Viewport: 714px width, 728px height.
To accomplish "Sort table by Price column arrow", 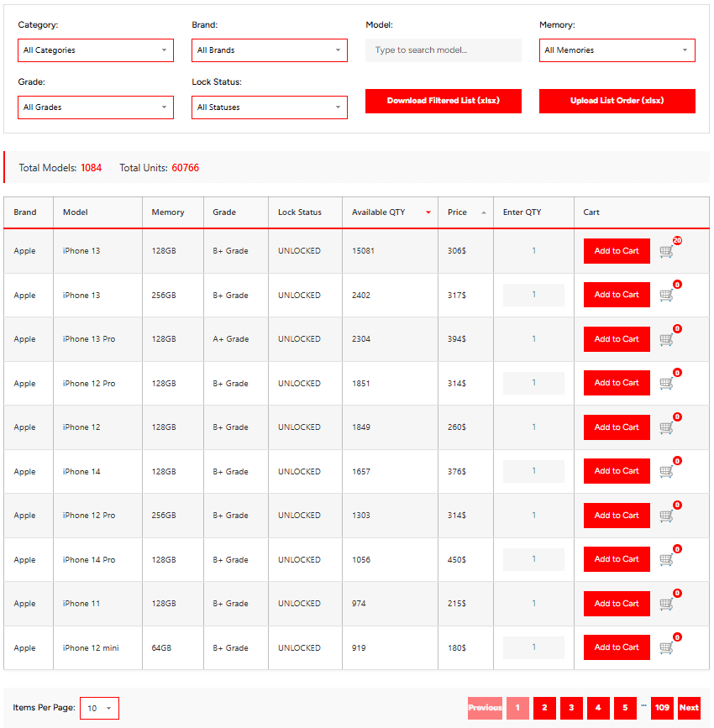I will tap(483, 212).
